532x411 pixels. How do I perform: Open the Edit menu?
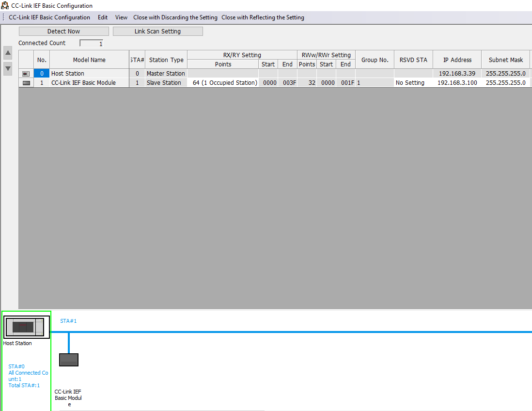click(103, 17)
